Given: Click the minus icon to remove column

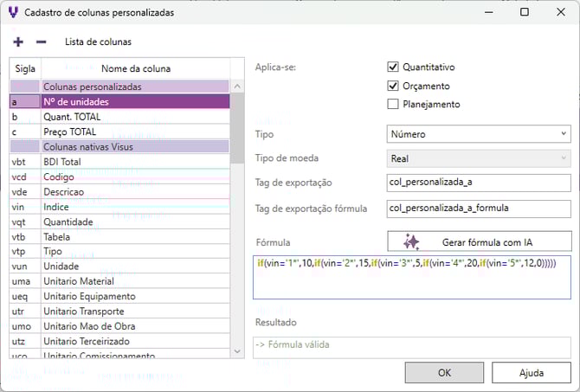Looking at the screenshot, I should [41, 42].
